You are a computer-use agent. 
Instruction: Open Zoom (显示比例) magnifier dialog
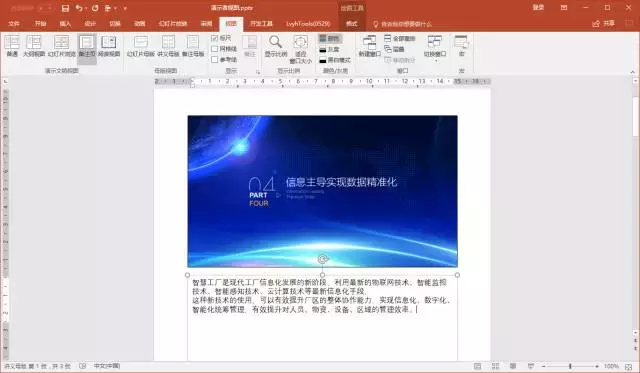(276, 45)
